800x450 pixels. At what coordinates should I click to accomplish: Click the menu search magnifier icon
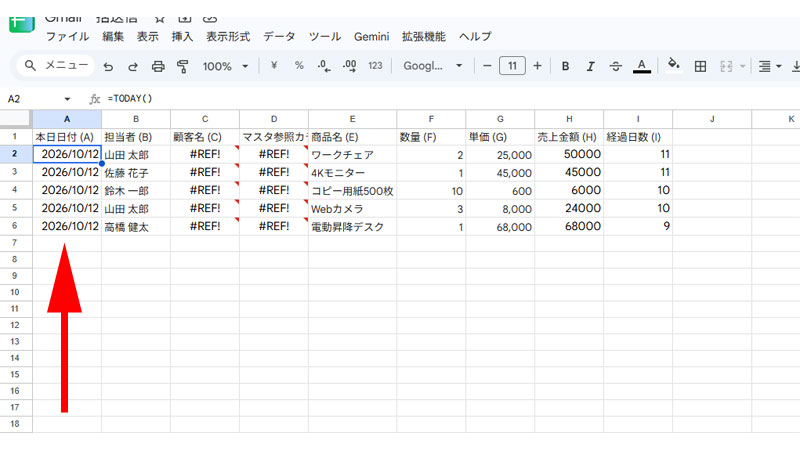[30, 66]
